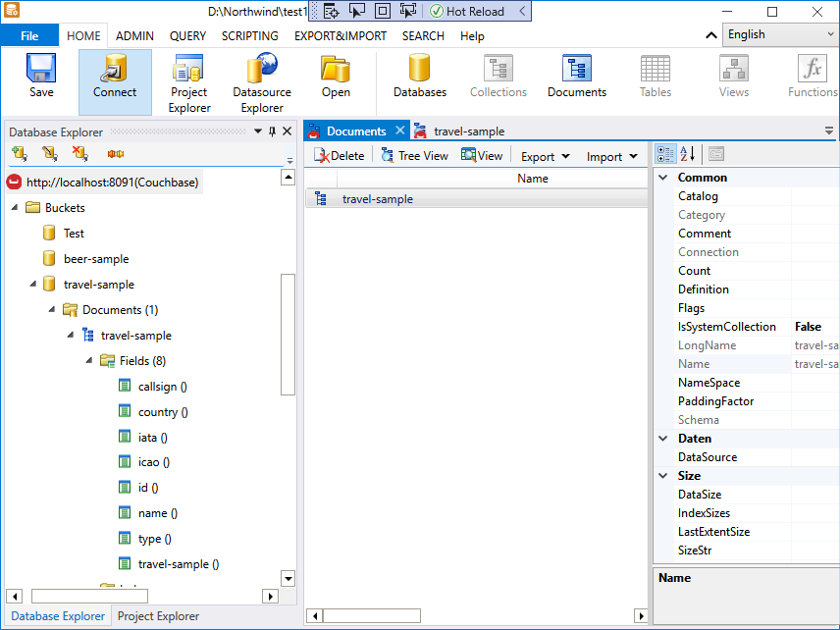The image size is (840, 630).
Task: Open the Export dropdown
Action: [545, 154]
